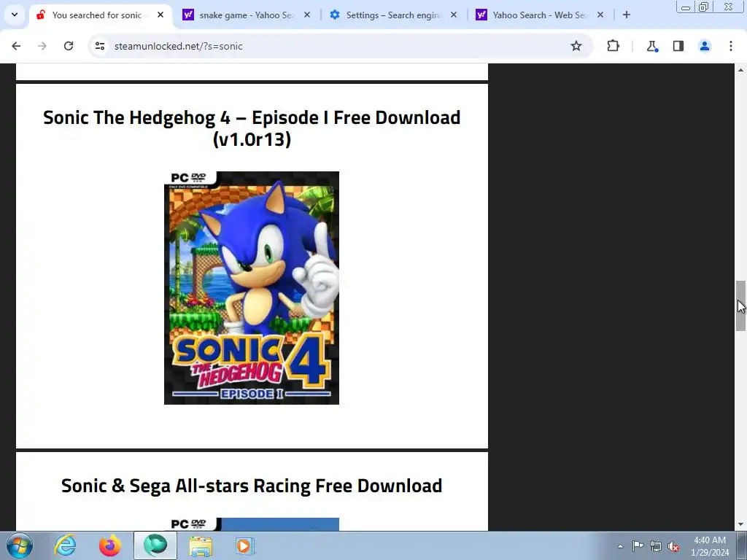Open a new browser tab

(627, 15)
